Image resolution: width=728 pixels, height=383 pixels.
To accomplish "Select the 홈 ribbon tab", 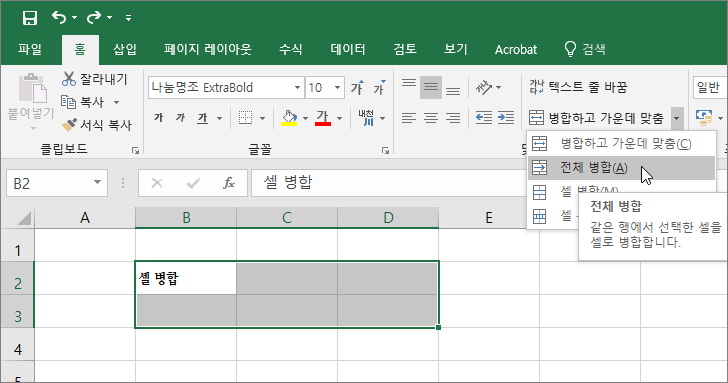I will tap(80, 49).
